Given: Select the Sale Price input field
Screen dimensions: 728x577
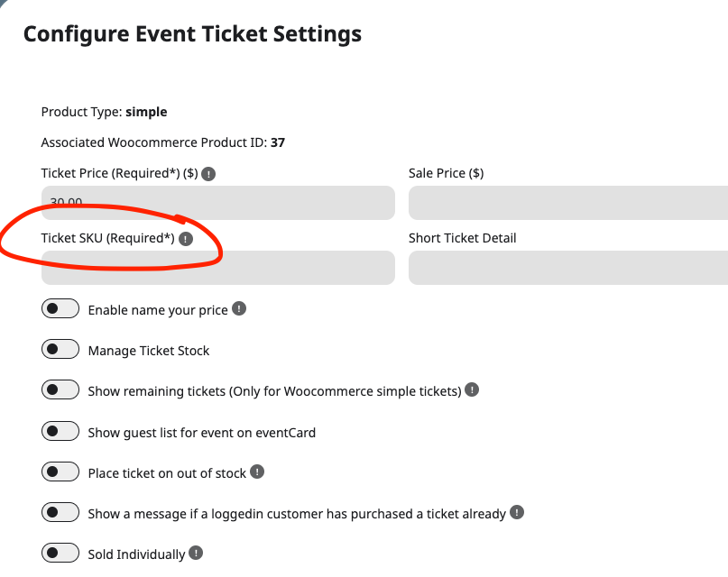Looking at the screenshot, I should click(x=568, y=203).
